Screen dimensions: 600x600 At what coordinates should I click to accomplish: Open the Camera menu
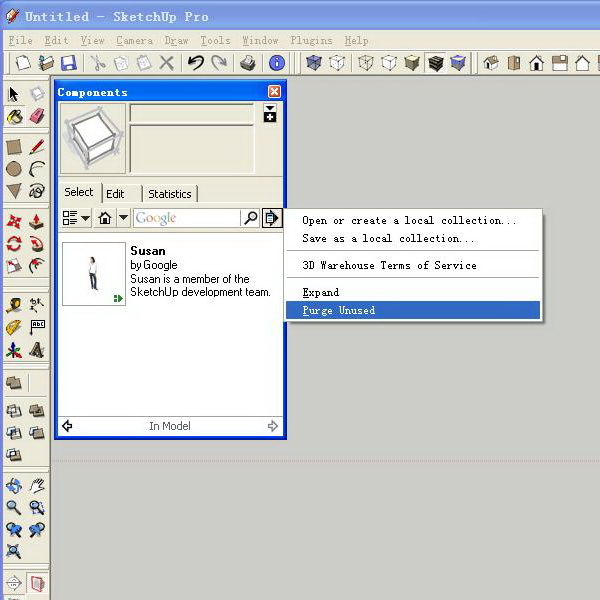point(134,40)
